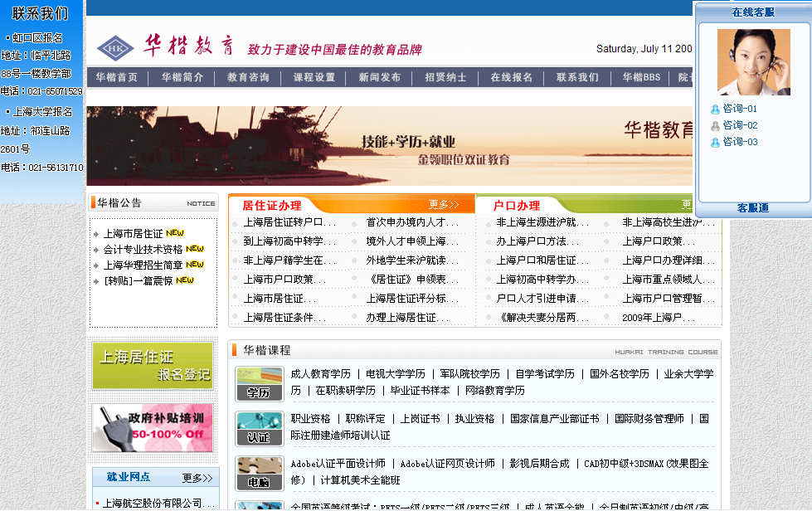Open the 毕业证书样本 course link
Image resolution: width=812 pixels, height=511 pixels.
point(420,391)
